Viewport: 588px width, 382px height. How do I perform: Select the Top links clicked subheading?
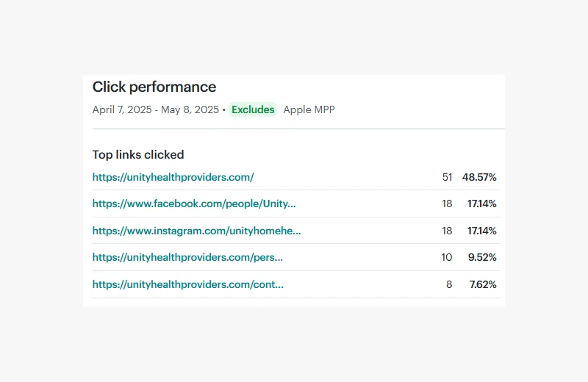(x=138, y=154)
